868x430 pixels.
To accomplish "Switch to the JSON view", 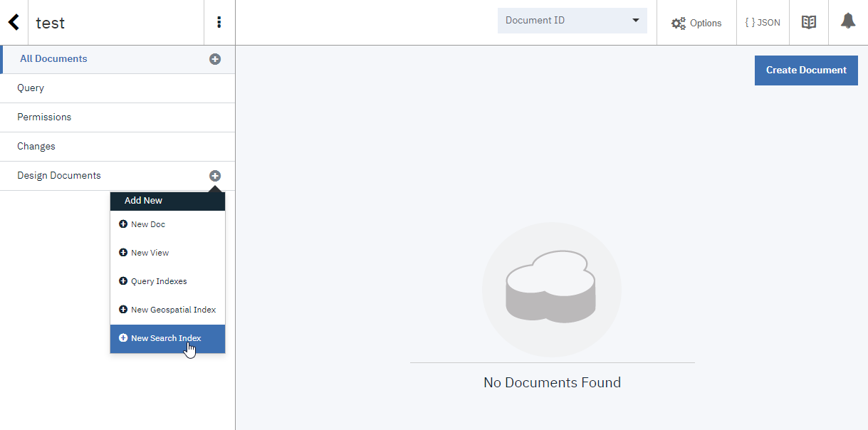I will 763,23.
